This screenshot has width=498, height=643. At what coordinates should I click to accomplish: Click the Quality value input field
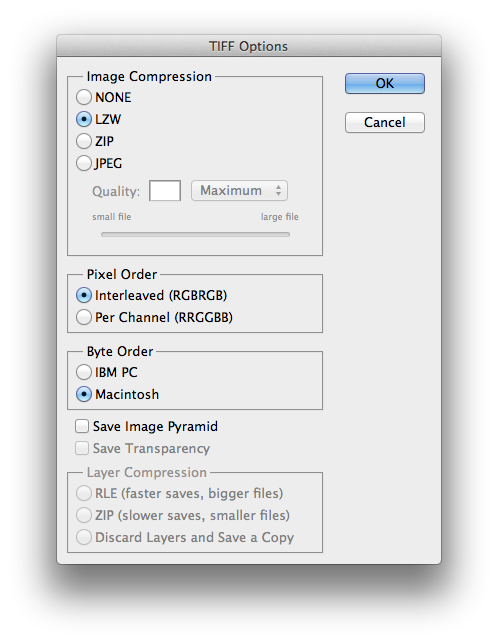click(165, 191)
